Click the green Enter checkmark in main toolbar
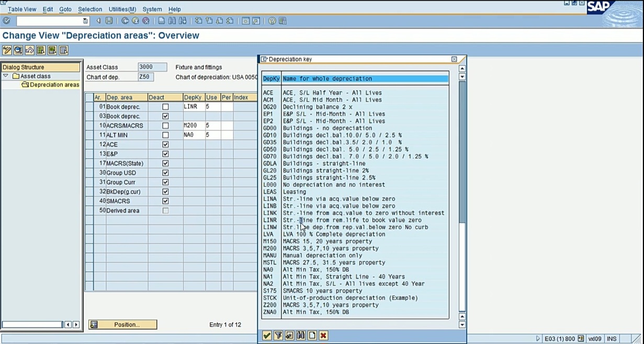 pyautogui.click(x=6, y=21)
